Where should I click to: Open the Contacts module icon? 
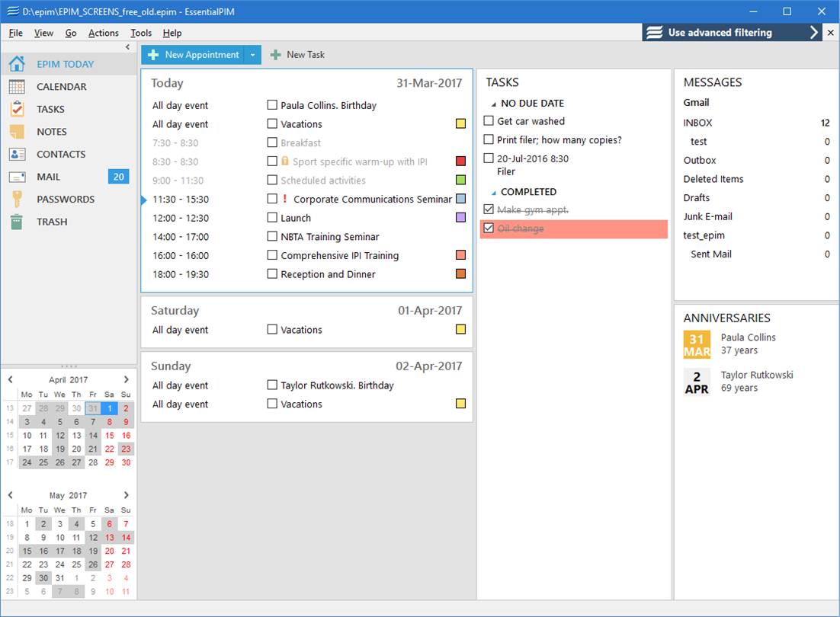[x=17, y=154]
